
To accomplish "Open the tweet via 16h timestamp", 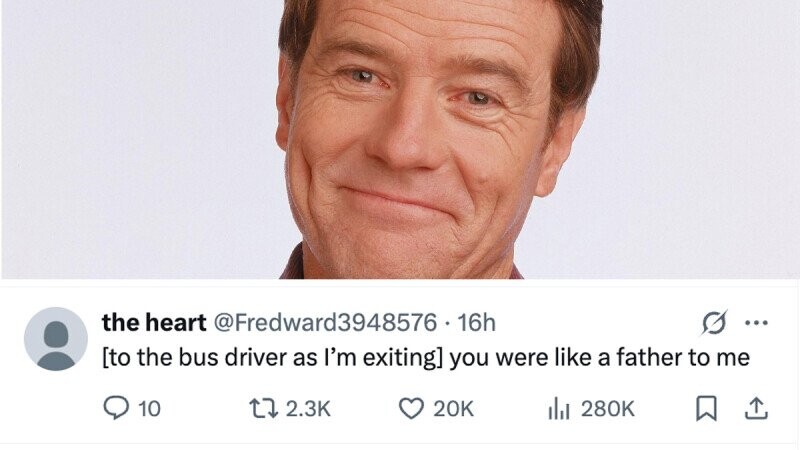I will click(x=477, y=322).
